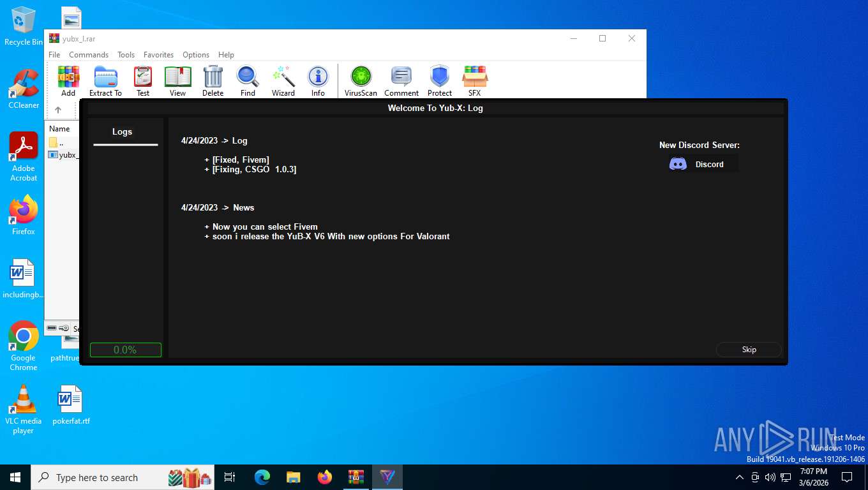868x490 pixels.
Task: Open Firefox from the taskbar
Action: click(325, 477)
